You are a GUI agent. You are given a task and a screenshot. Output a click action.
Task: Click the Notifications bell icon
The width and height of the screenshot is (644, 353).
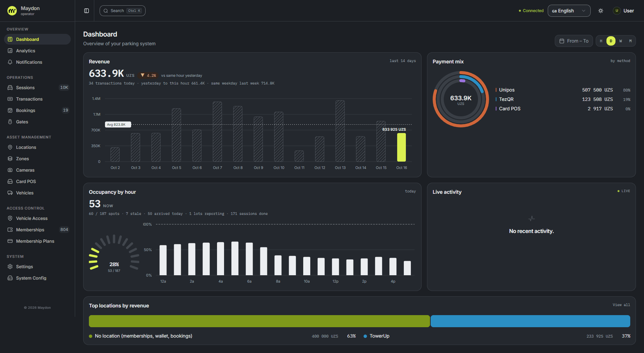pyautogui.click(x=10, y=62)
